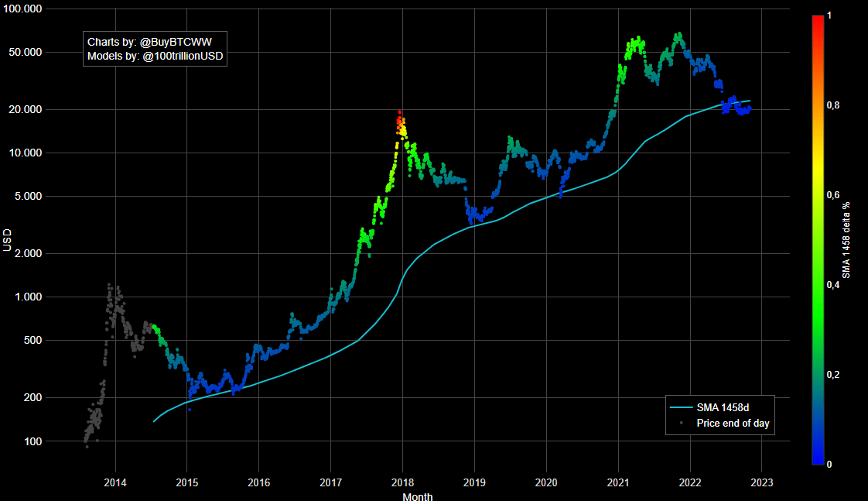Click the 'Month' x-axis title
The image size is (868, 501).
click(x=418, y=496)
